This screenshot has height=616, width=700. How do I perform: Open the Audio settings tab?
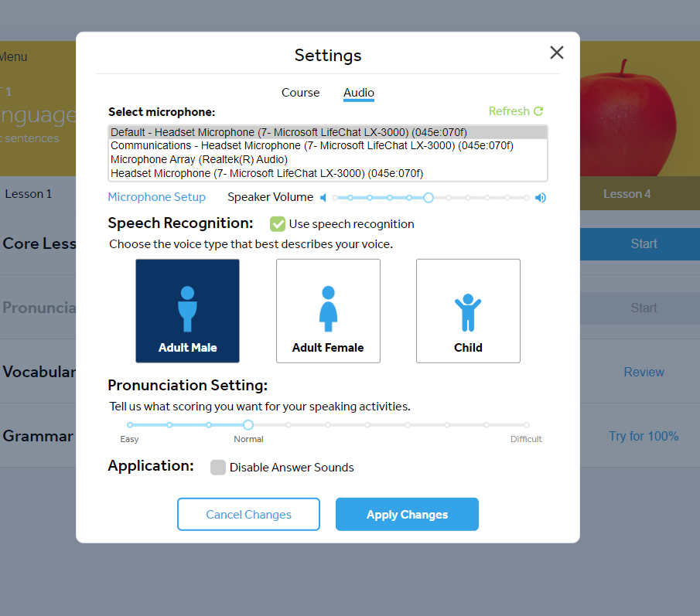pyautogui.click(x=359, y=93)
